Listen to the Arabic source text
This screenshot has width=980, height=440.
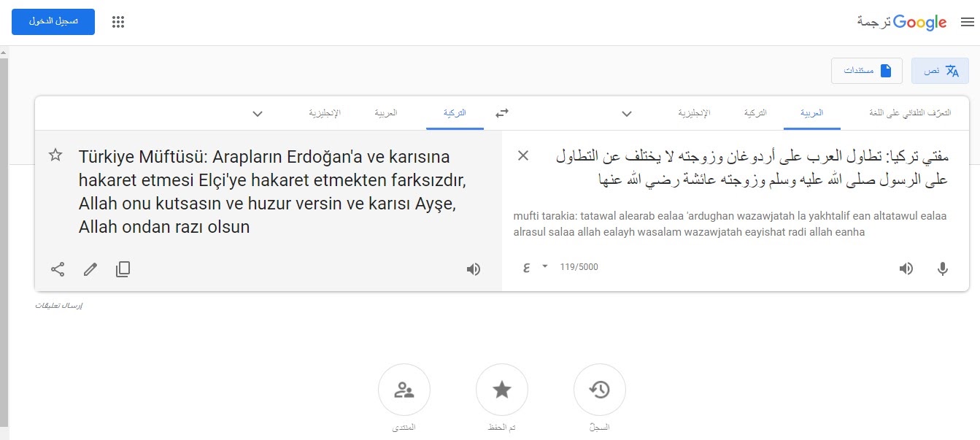[x=906, y=269]
